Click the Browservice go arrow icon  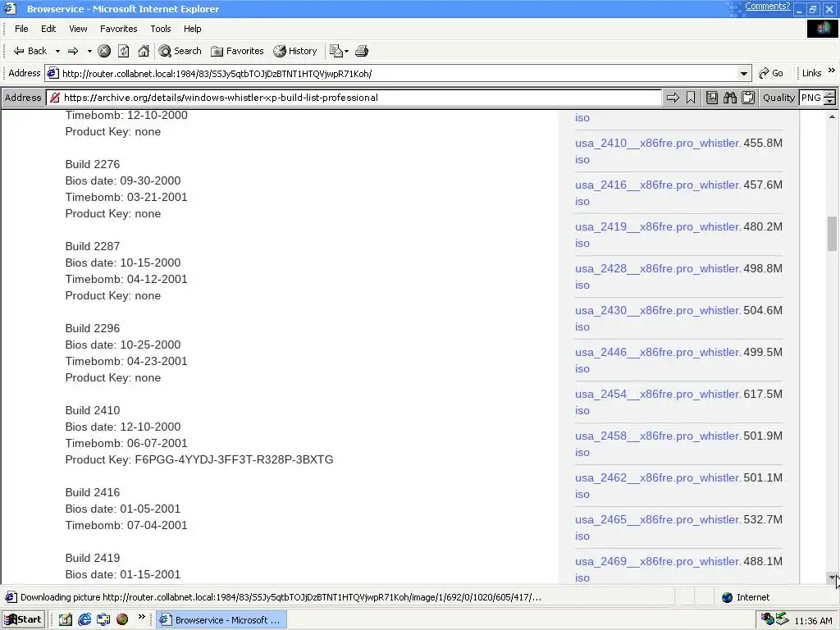[x=673, y=98]
